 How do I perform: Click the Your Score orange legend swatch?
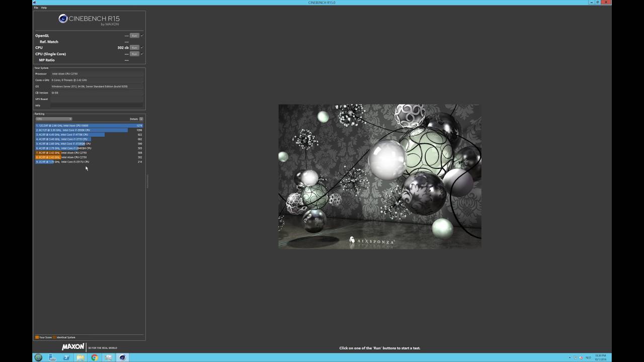[x=37, y=337]
